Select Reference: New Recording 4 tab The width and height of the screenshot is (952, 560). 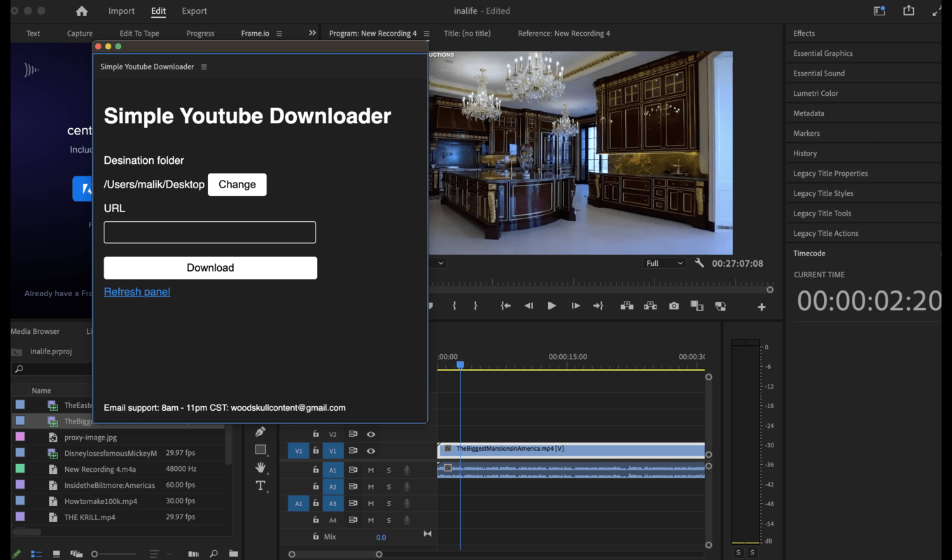563,34
